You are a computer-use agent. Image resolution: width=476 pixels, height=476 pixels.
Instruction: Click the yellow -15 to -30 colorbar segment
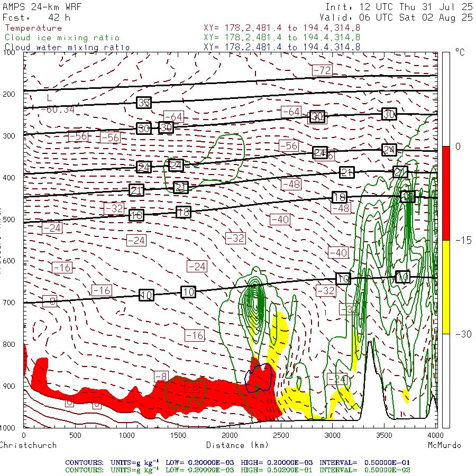pyautogui.click(x=446, y=287)
